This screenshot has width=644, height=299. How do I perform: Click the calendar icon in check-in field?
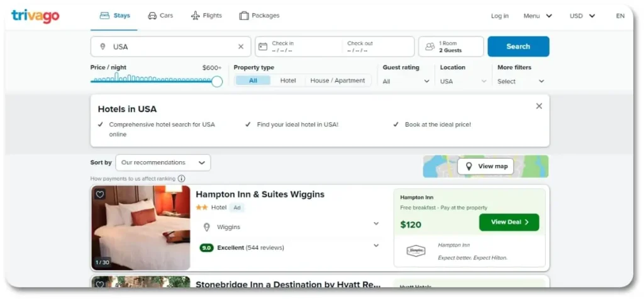(x=263, y=47)
